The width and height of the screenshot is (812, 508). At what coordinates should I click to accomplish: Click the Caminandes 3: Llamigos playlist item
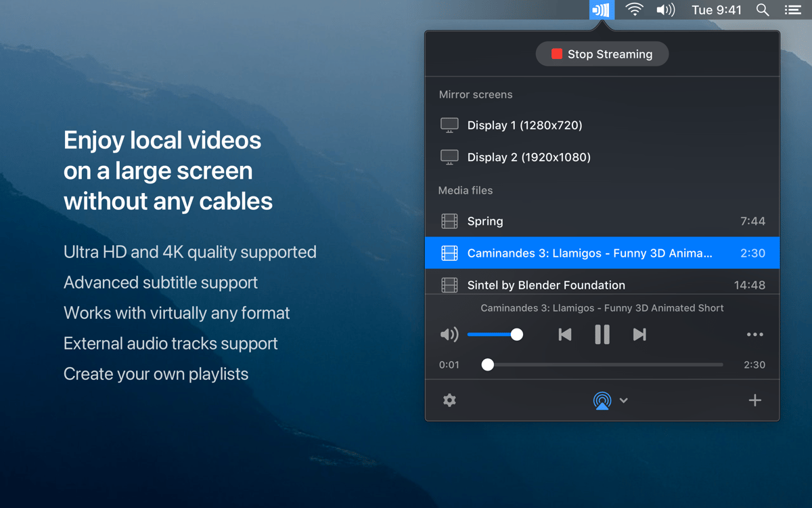[x=589, y=253]
